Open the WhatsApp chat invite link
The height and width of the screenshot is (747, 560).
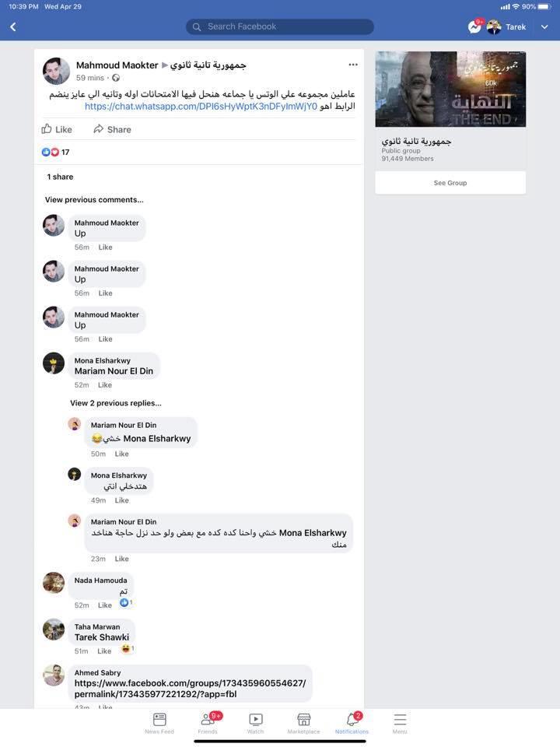[x=201, y=107]
